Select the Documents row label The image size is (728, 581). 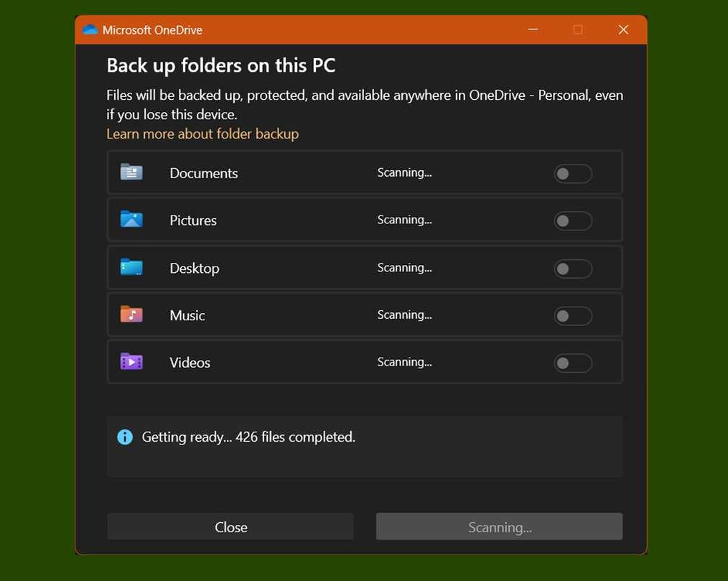click(x=204, y=173)
